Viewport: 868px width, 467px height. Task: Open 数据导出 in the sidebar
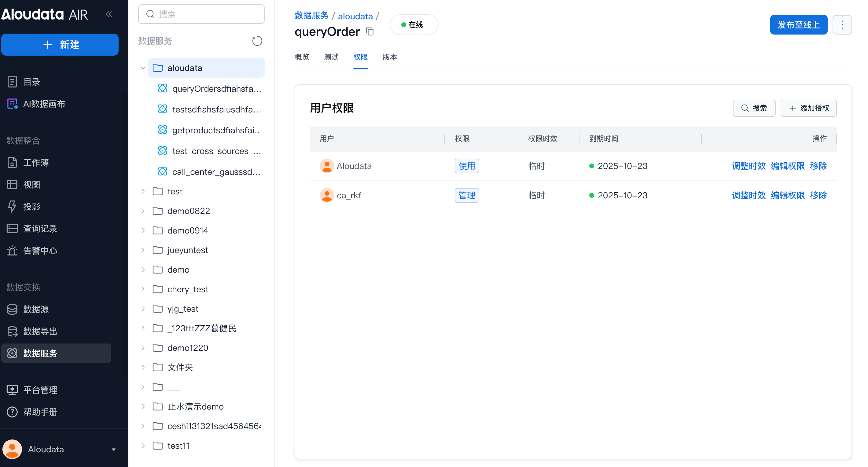(40, 331)
